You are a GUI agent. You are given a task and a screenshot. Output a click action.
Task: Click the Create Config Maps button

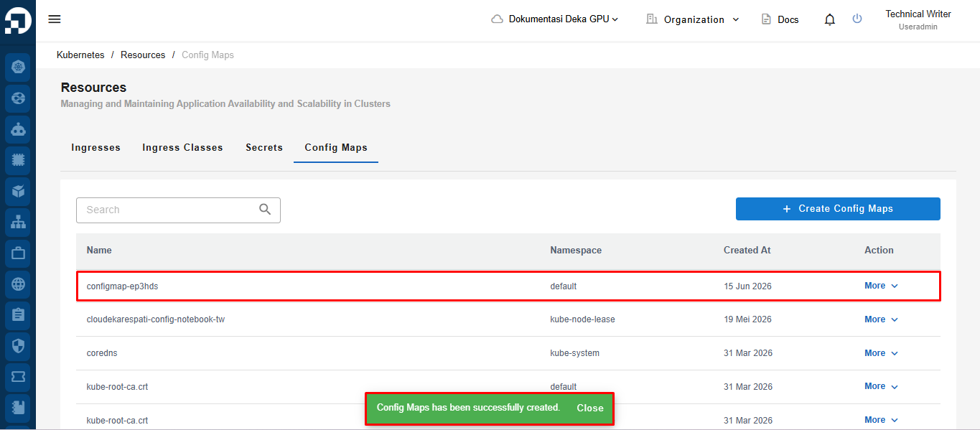tap(838, 209)
